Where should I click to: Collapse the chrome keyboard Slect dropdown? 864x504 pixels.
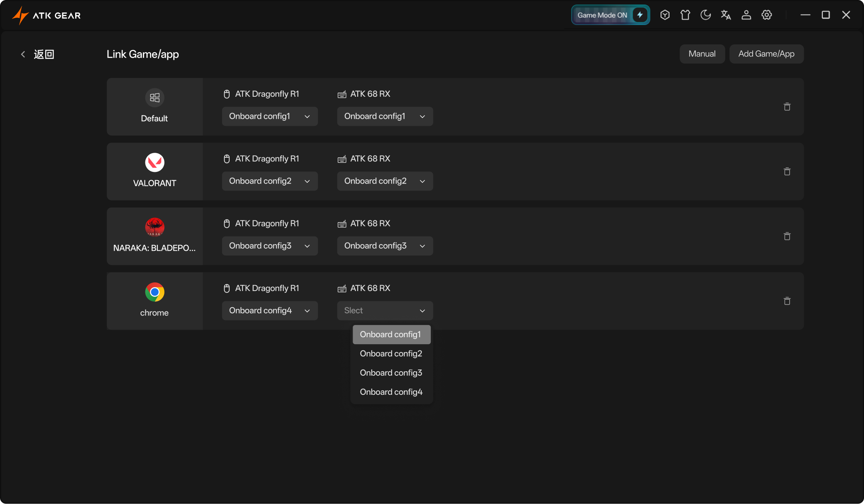click(385, 311)
